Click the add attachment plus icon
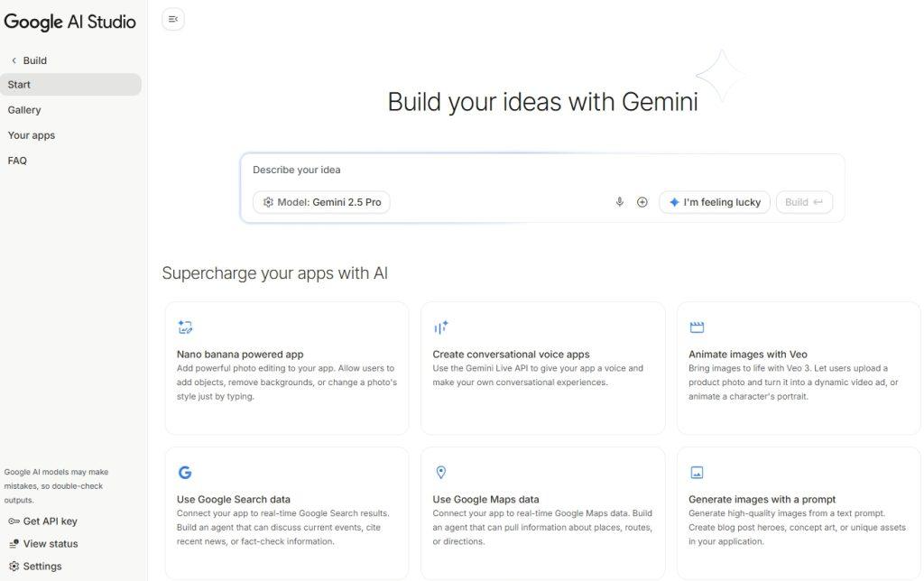This screenshot has width=924, height=581. tap(642, 202)
